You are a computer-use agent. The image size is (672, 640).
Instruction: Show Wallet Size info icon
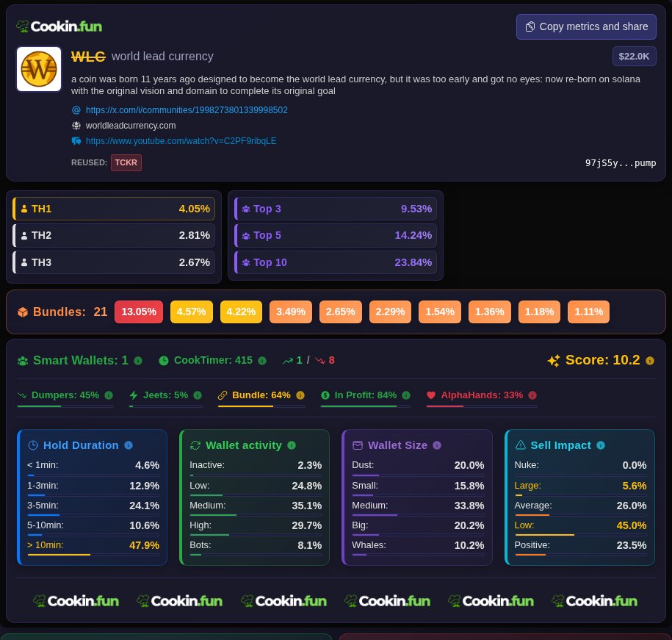pos(437,445)
